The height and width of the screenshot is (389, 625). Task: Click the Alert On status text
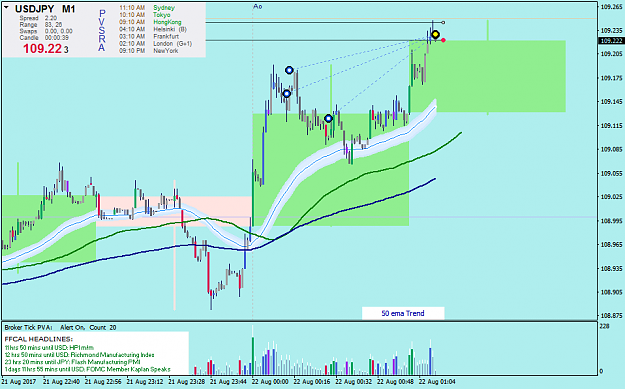(x=73, y=328)
